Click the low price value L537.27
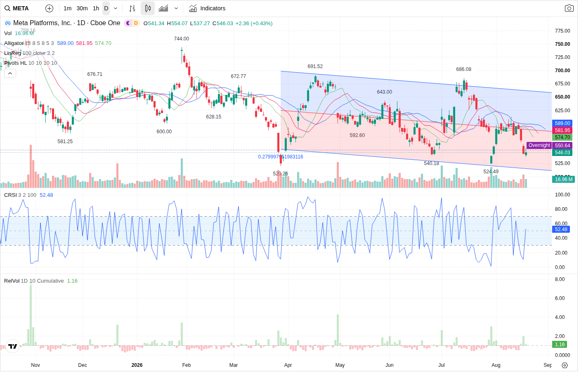The width and height of the screenshot is (586, 392). (x=200, y=24)
